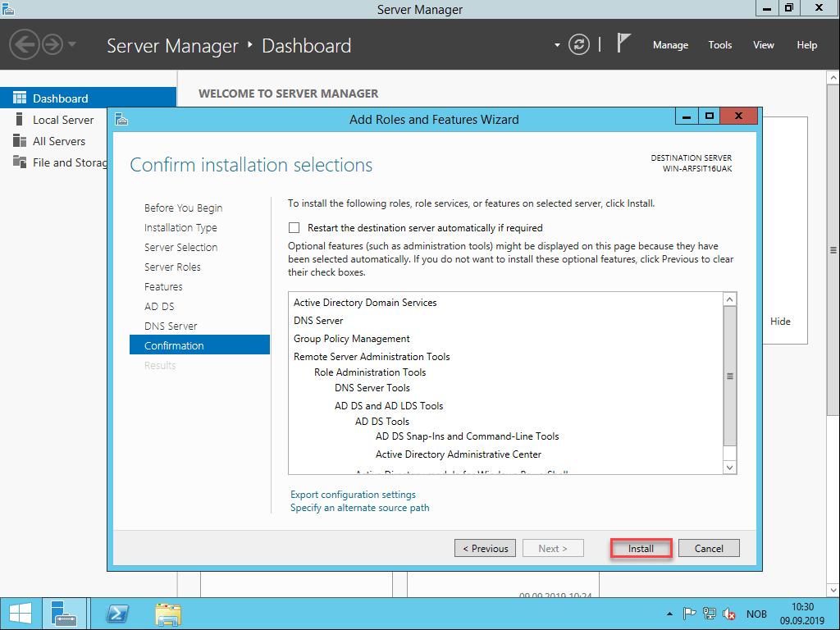Click the taskbar clock and date
This screenshot has width=840, height=630.
(802, 614)
